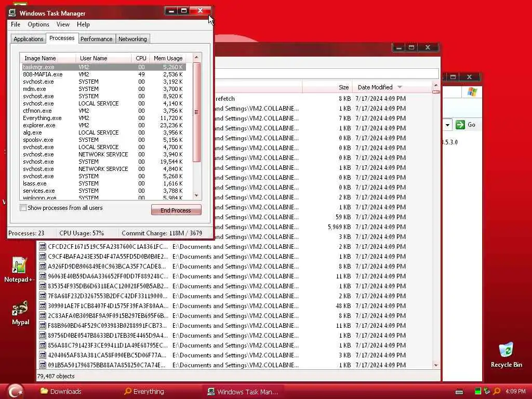Click the Everything results scrollbar thumb

pyautogui.click(x=436, y=91)
